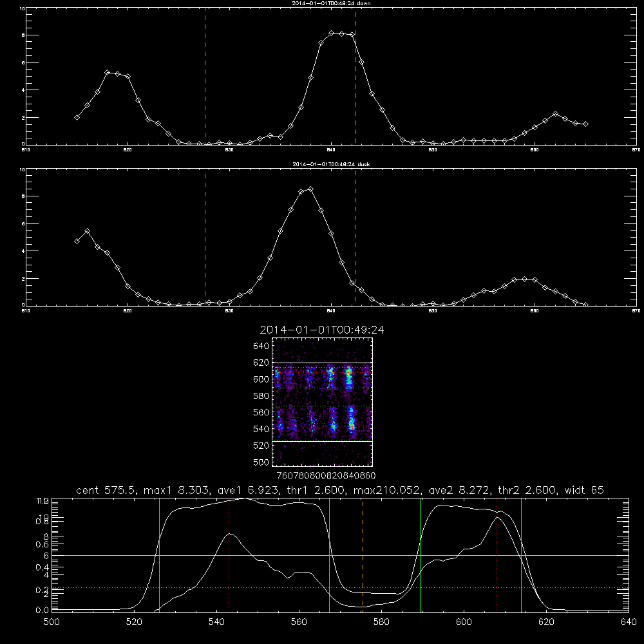
Task: Click the overlapping x-axis labels under the spectrogram
Action: (327, 475)
